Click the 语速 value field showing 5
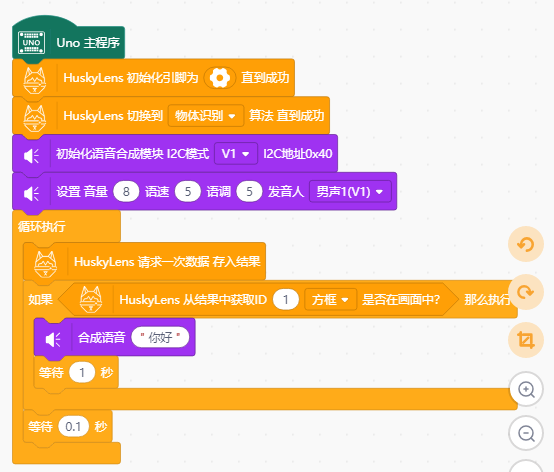The image size is (554, 472). coord(188,192)
